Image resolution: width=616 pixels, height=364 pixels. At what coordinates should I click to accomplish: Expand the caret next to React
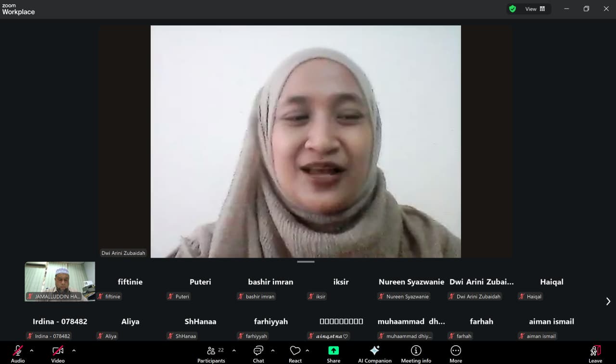(308, 351)
